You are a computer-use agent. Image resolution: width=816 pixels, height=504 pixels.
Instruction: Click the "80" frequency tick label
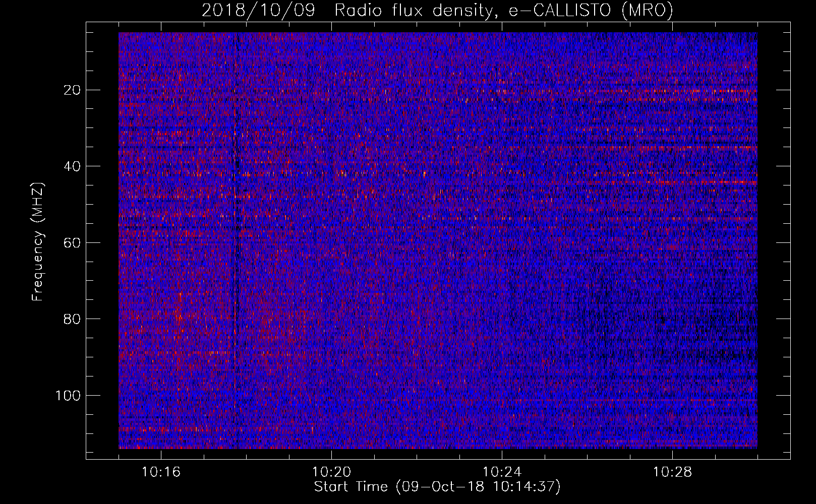click(x=73, y=319)
